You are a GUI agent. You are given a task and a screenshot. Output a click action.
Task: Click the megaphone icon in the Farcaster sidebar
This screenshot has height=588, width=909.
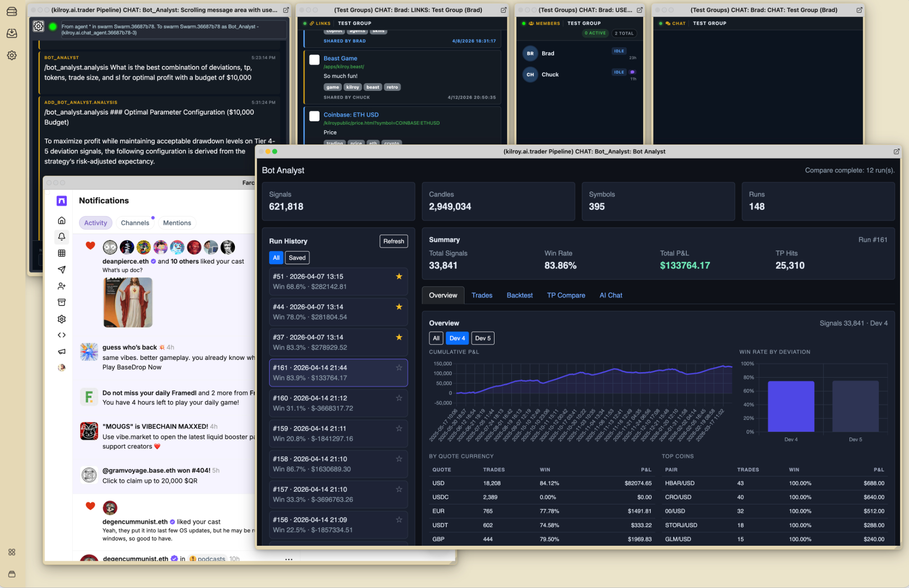(62, 351)
